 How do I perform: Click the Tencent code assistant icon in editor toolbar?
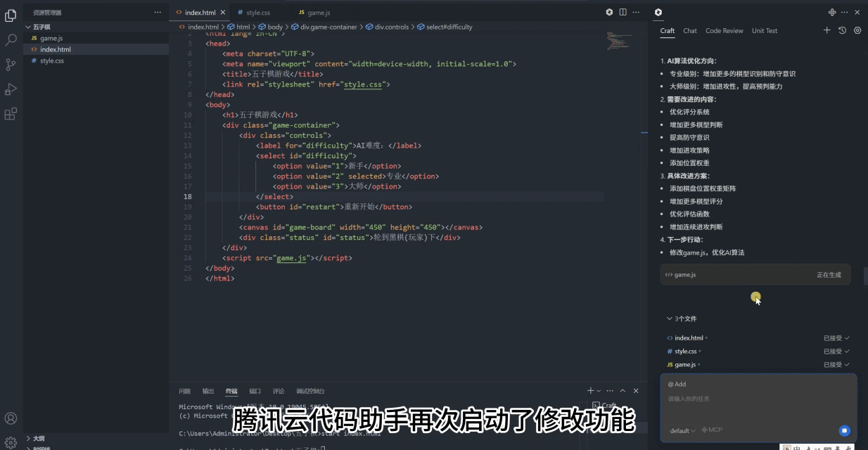(610, 12)
